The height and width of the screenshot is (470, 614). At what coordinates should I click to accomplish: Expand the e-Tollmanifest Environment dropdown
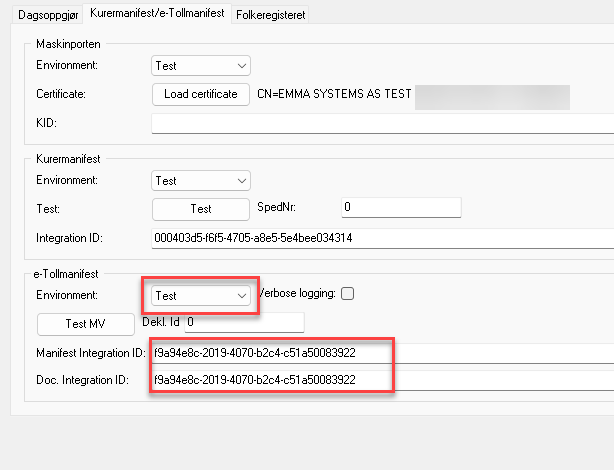click(201, 296)
